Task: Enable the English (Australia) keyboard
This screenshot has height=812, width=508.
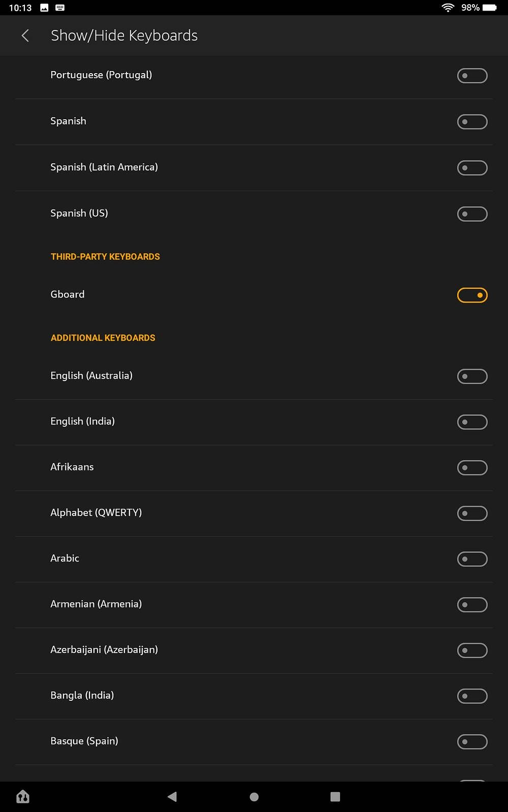Action: (x=472, y=376)
